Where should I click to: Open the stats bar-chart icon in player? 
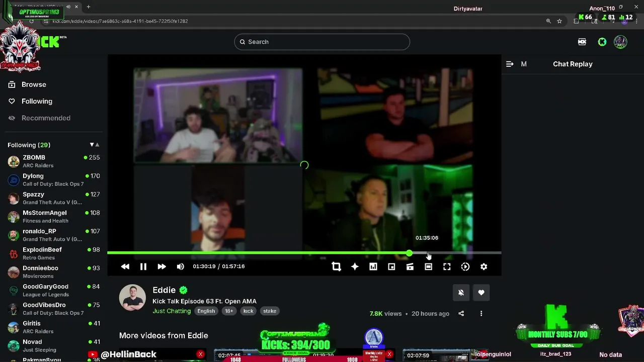coord(373,266)
